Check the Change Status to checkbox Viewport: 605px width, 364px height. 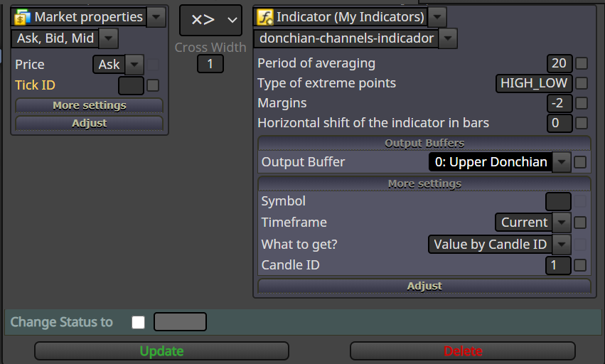coord(138,322)
